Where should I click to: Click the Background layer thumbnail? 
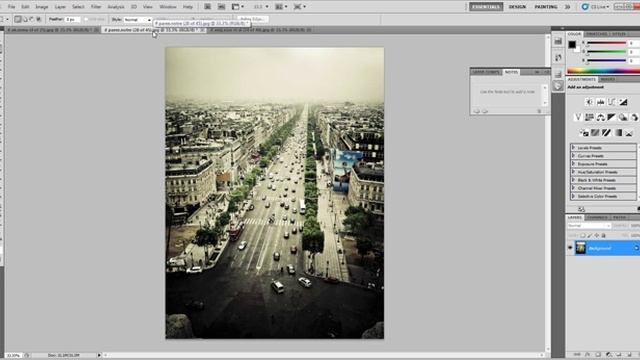click(580, 248)
